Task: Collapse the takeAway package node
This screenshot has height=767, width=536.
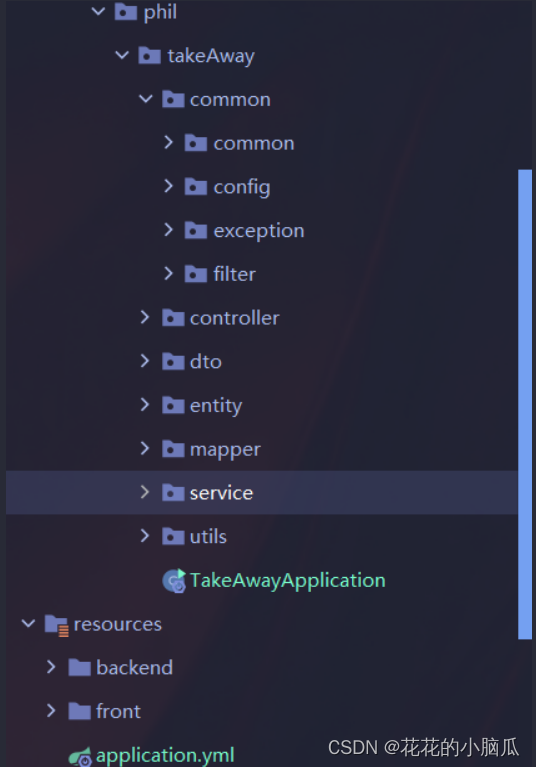Action: click(x=122, y=55)
